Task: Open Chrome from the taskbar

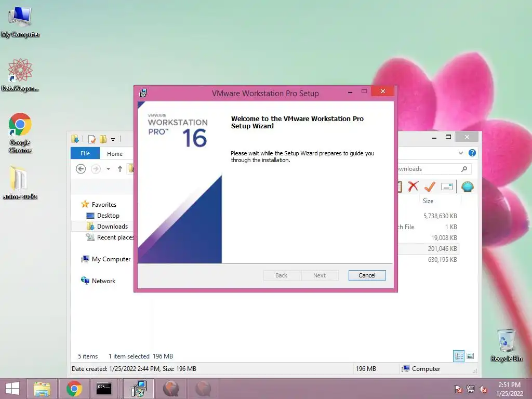Action: [x=74, y=389]
